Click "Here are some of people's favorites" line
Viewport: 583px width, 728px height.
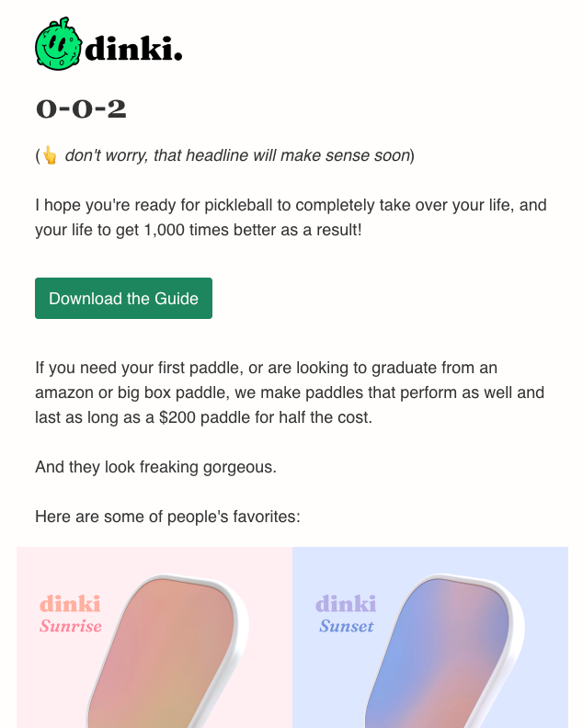[x=167, y=517]
